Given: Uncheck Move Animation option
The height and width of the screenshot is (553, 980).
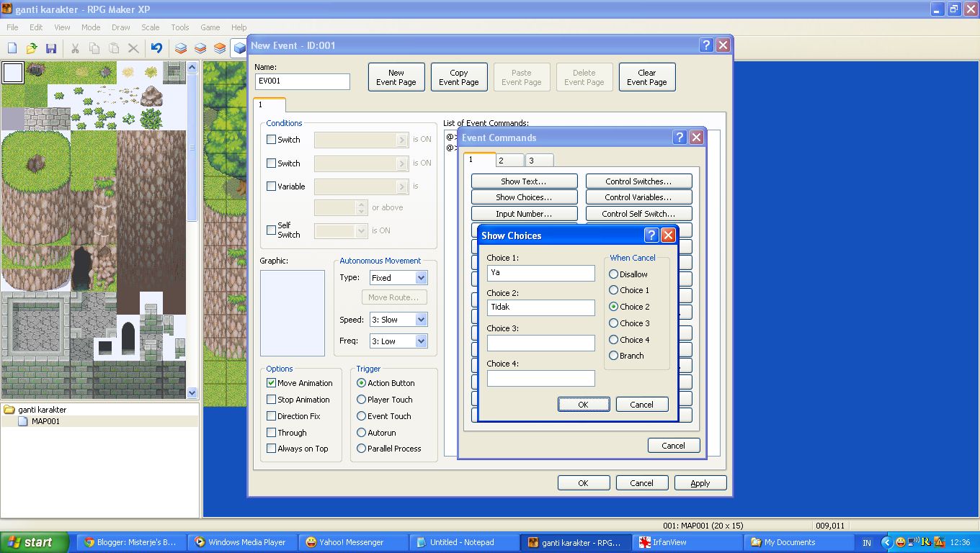Looking at the screenshot, I should tap(271, 382).
